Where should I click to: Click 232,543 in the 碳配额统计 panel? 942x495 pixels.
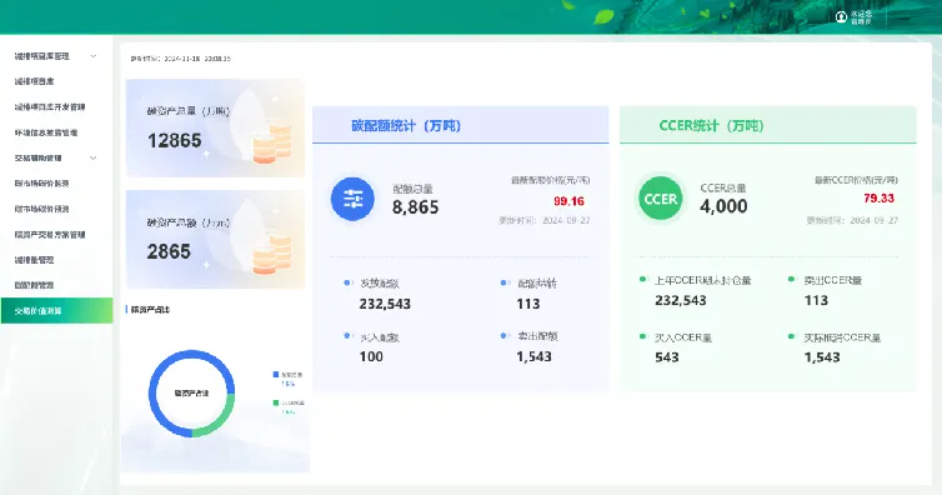point(385,304)
